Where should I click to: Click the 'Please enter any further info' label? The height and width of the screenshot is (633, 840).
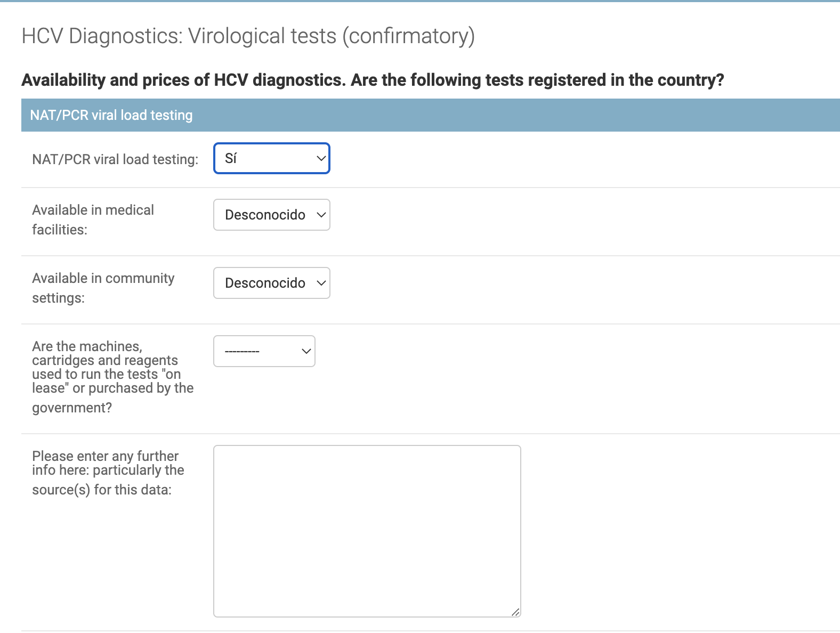click(108, 473)
